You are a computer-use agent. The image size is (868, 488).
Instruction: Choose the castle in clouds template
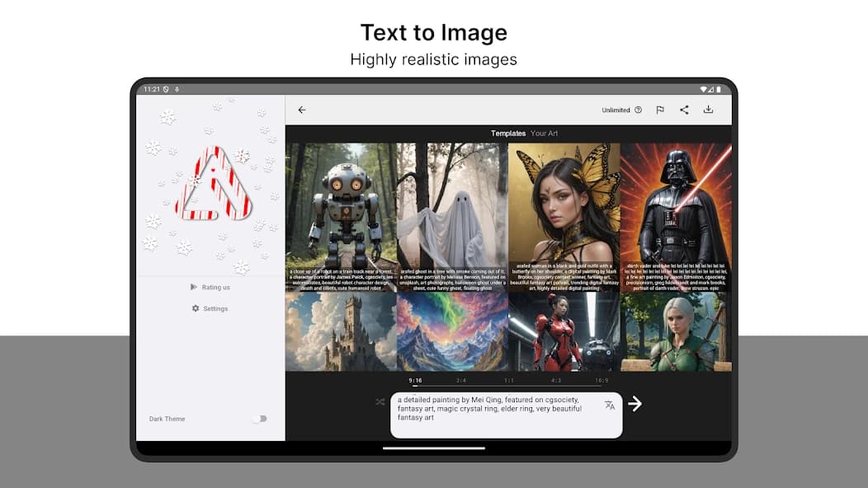click(341, 332)
